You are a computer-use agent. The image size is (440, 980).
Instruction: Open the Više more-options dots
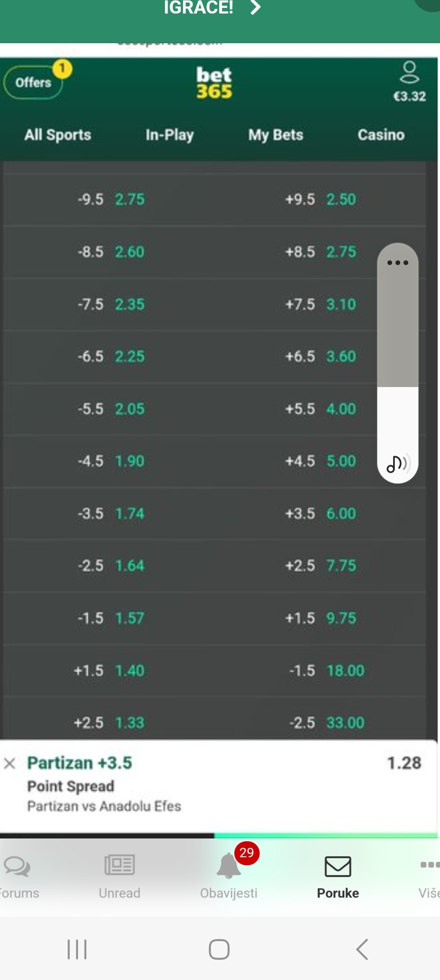tap(429, 865)
